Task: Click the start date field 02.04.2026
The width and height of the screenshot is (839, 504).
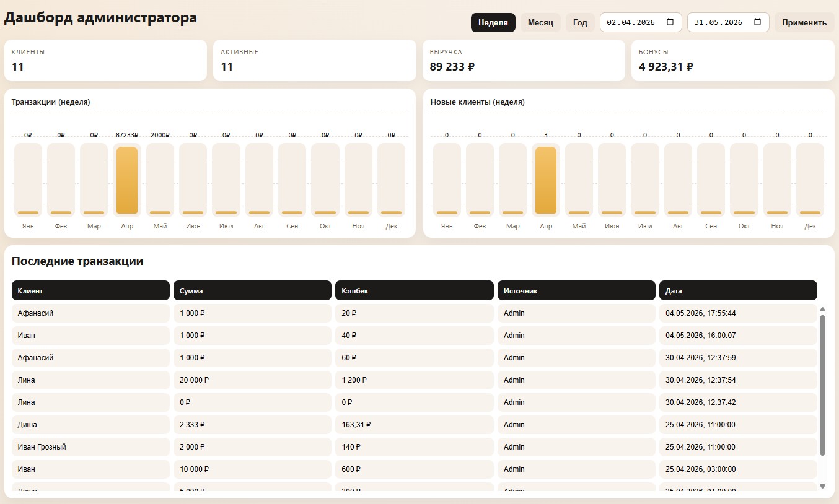Action: click(641, 22)
